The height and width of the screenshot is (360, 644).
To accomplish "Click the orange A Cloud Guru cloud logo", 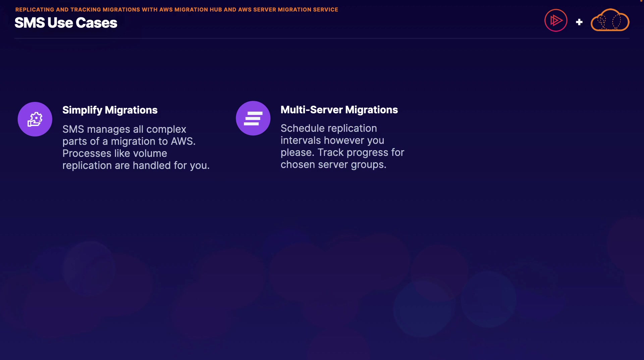I will point(610,20).
